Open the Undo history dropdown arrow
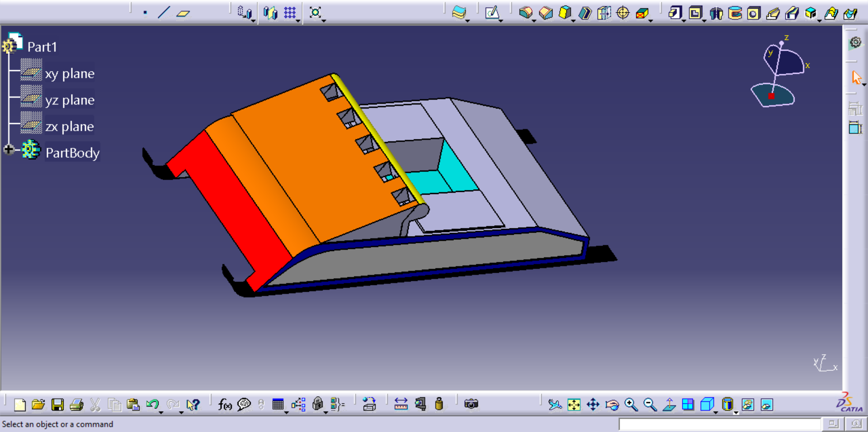Image resolution: width=868 pixels, height=432 pixels. coord(161,413)
